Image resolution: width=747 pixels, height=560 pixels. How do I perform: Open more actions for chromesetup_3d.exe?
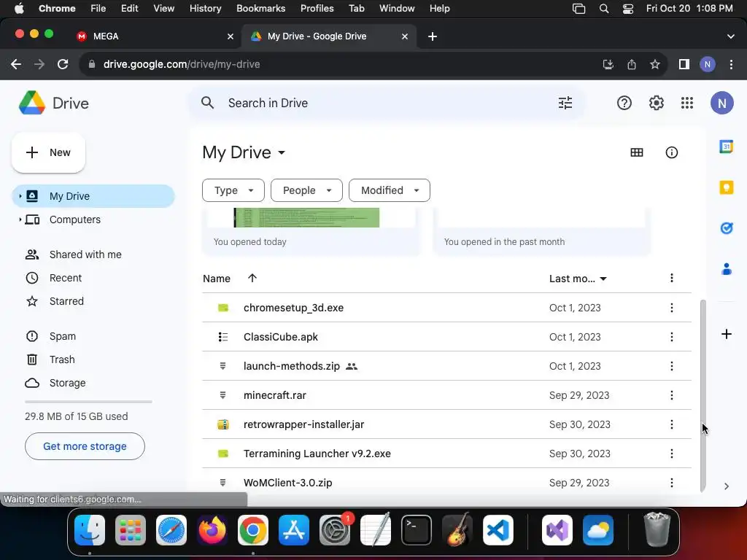tap(671, 308)
